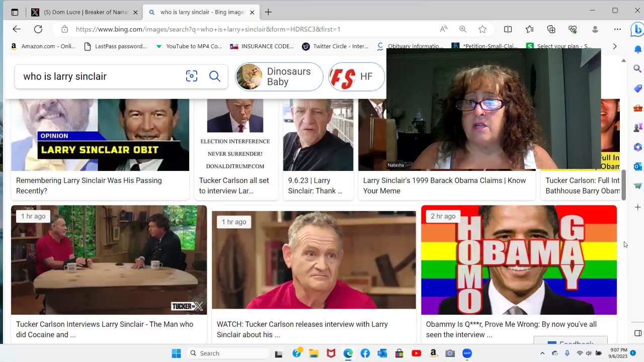Open Tucker Carlson all set to interview link

tap(234, 186)
